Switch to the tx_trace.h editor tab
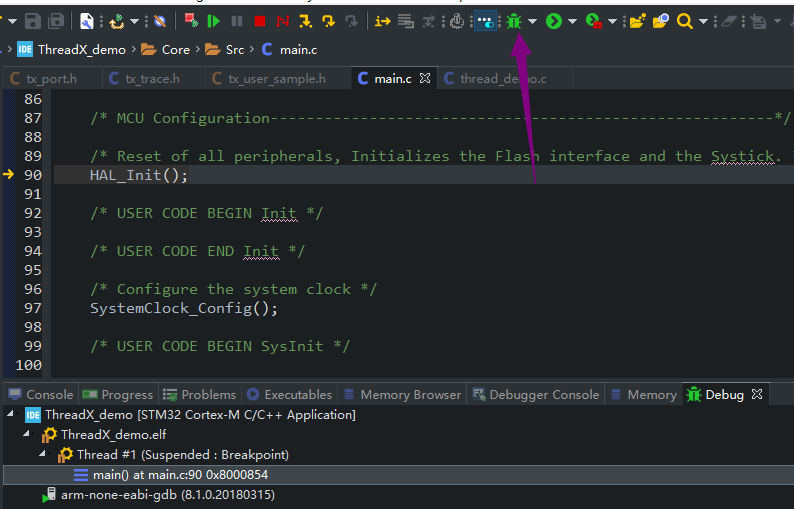The image size is (794, 509). tap(152, 79)
